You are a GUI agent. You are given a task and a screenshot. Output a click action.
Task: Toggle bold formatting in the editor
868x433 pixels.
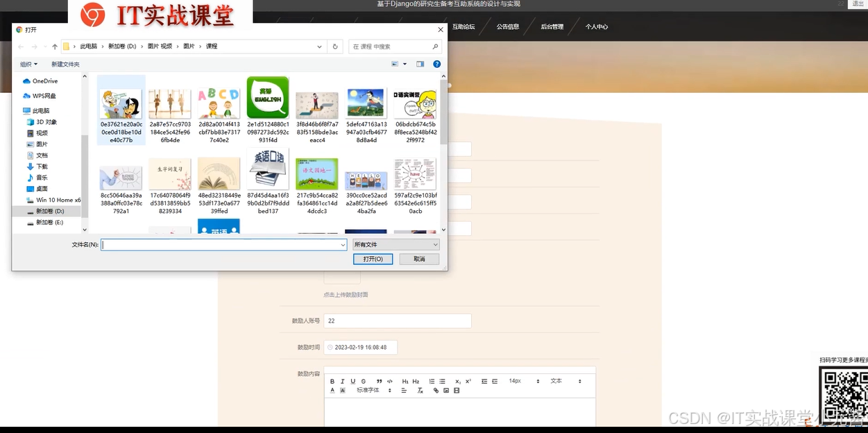[332, 381]
